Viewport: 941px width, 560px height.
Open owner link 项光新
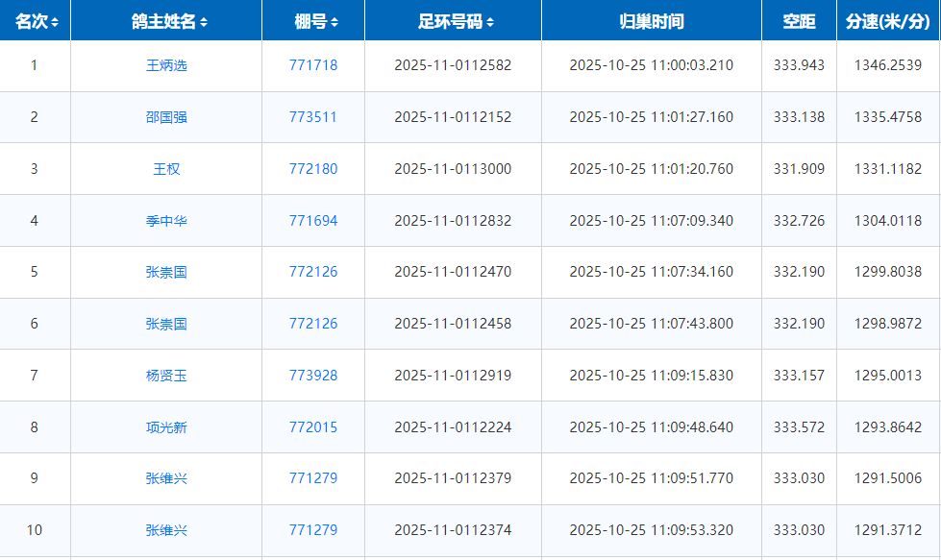click(x=166, y=427)
